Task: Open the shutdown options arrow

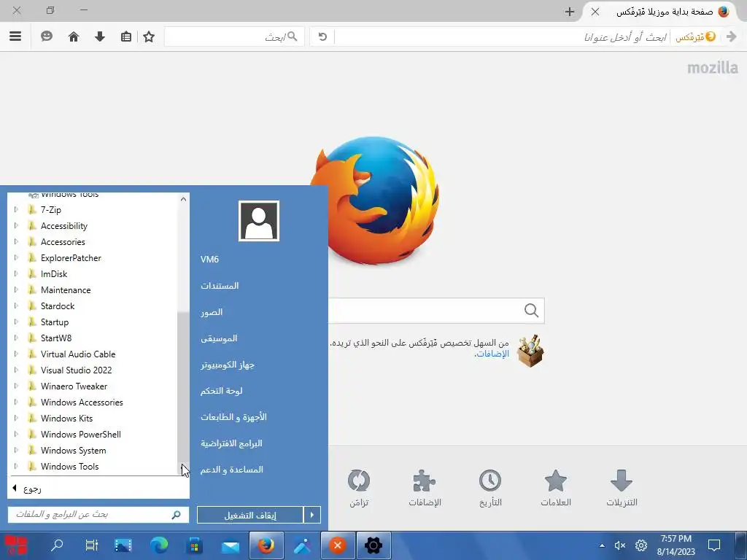Action: click(312, 515)
